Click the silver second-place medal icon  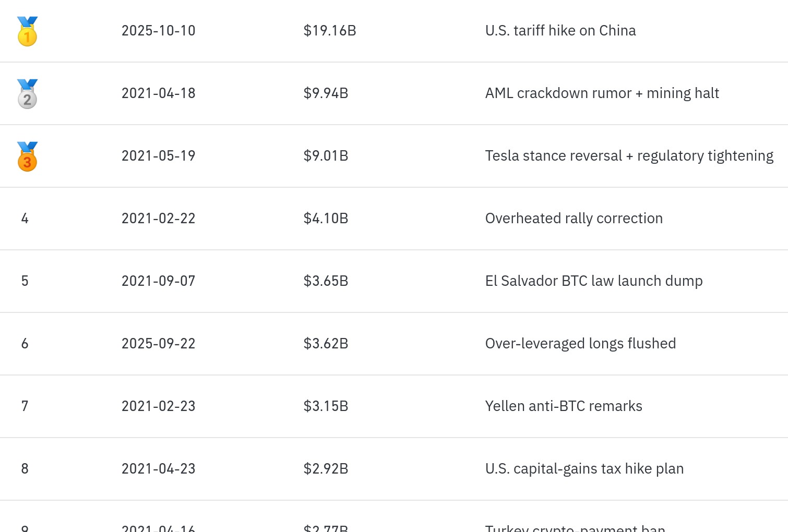(27, 94)
